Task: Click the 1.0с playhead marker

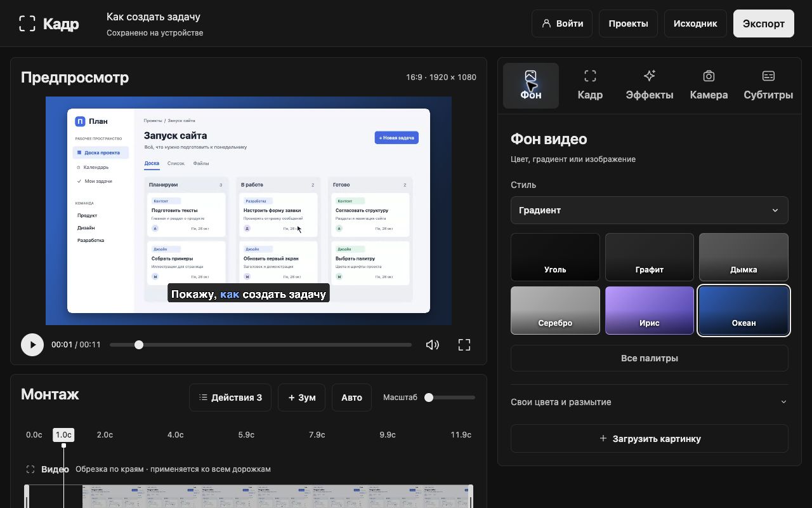Action: [x=63, y=435]
